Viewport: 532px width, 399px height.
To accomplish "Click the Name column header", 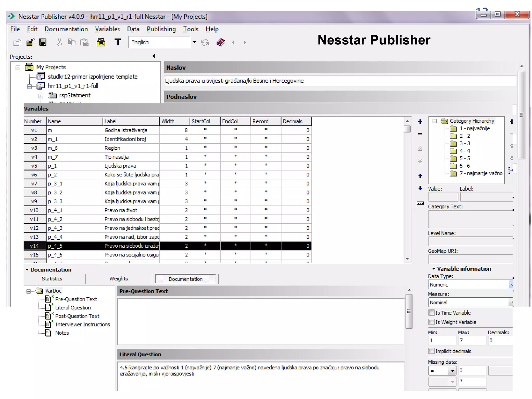I will 75,121.
